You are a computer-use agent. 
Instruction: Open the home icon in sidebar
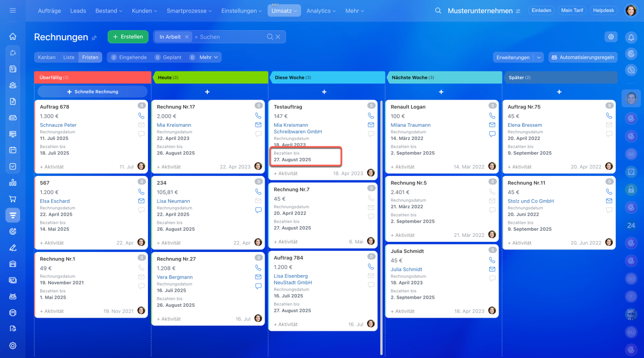[13, 36]
